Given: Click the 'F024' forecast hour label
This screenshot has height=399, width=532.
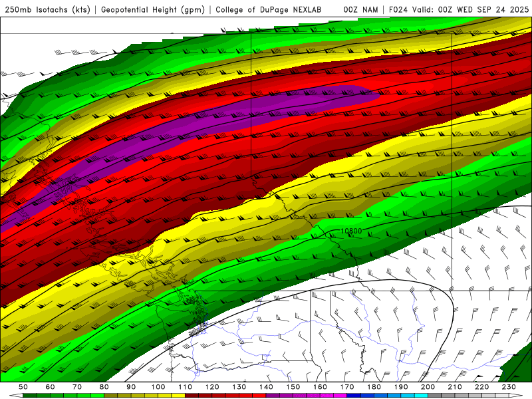Looking at the screenshot, I should click(x=398, y=10).
